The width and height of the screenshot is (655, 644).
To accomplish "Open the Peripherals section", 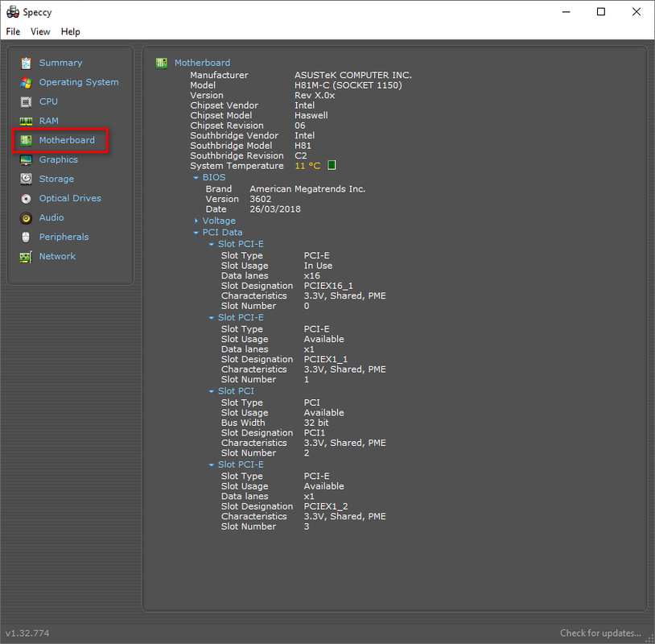I will click(64, 237).
